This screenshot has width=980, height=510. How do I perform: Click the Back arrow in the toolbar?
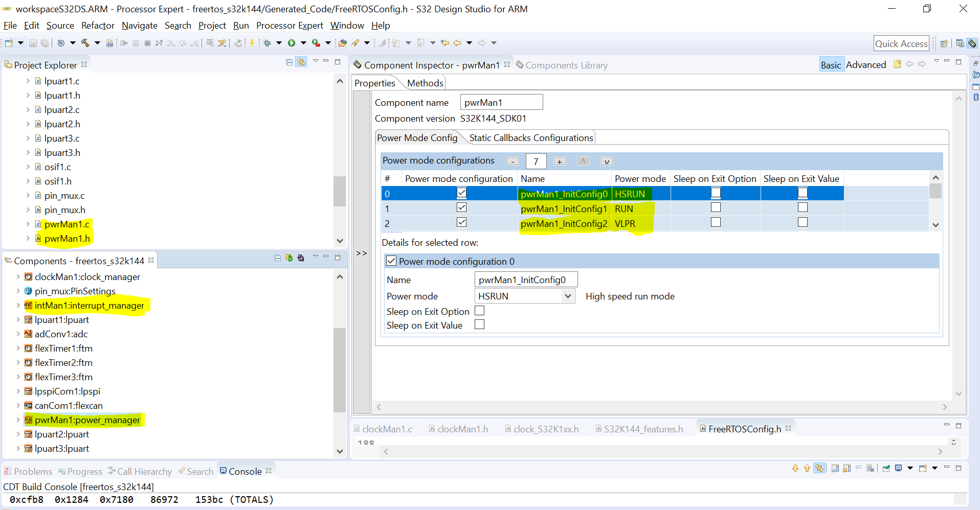[457, 43]
